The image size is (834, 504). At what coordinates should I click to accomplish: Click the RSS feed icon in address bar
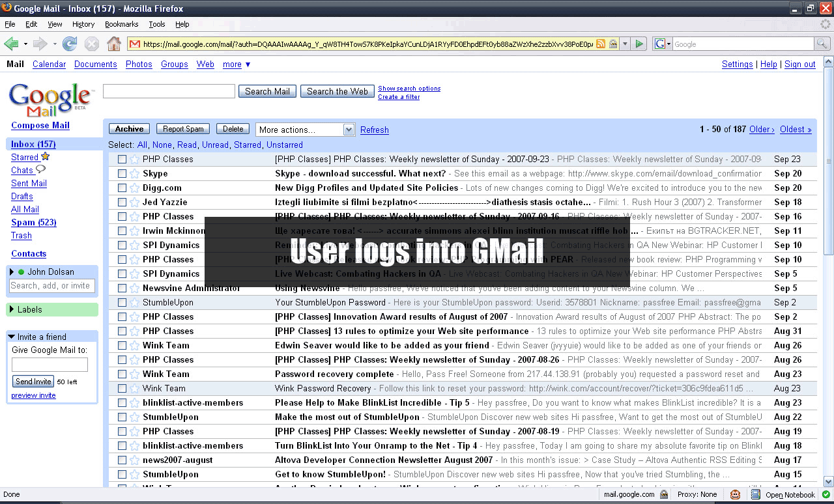tap(601, 44)
